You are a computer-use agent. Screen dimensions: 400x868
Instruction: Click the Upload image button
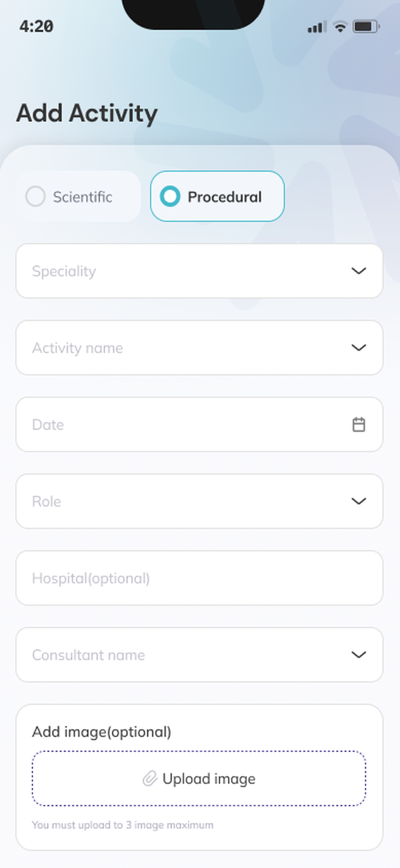(199, 778)
